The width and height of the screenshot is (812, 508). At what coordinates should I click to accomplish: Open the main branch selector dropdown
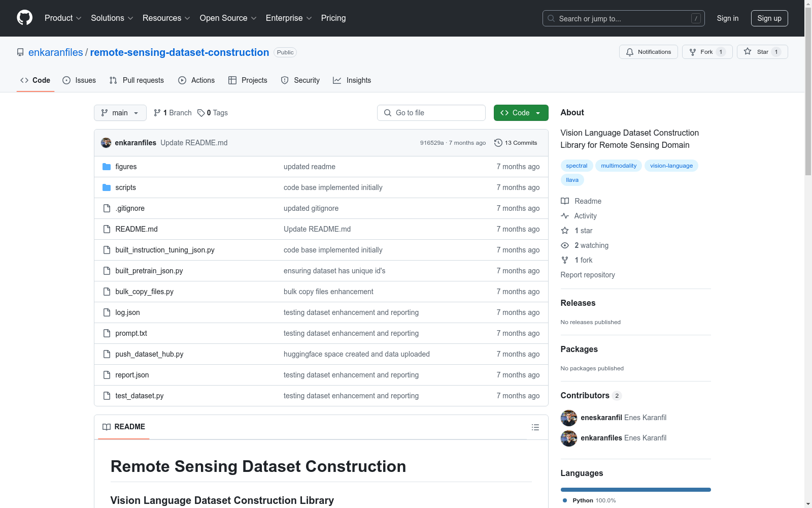click(x=120, y=113)
